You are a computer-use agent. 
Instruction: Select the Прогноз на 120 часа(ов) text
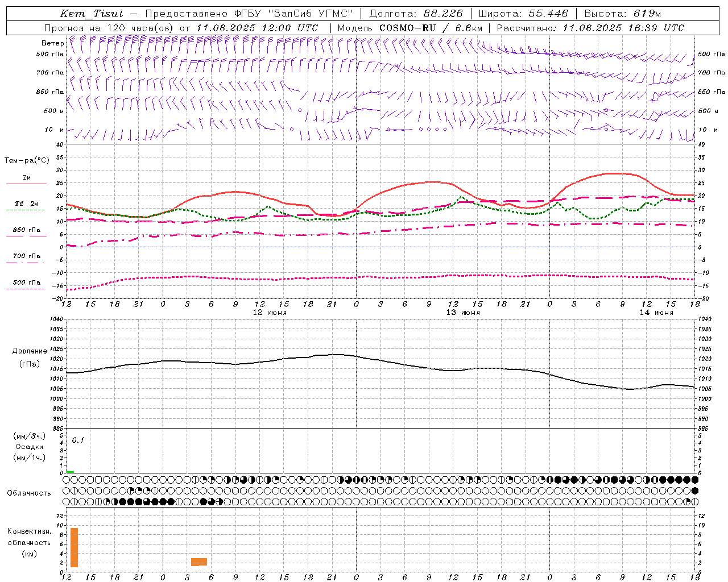109,28
